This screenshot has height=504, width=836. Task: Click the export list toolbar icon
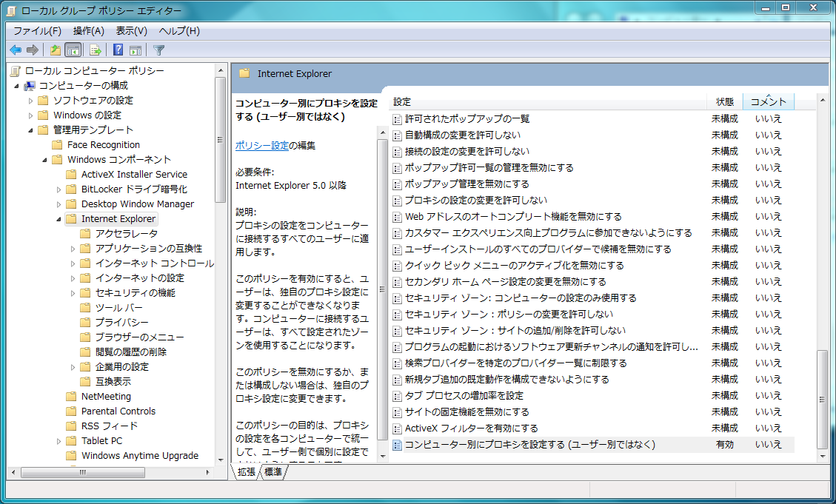click(x=96, y=50)
